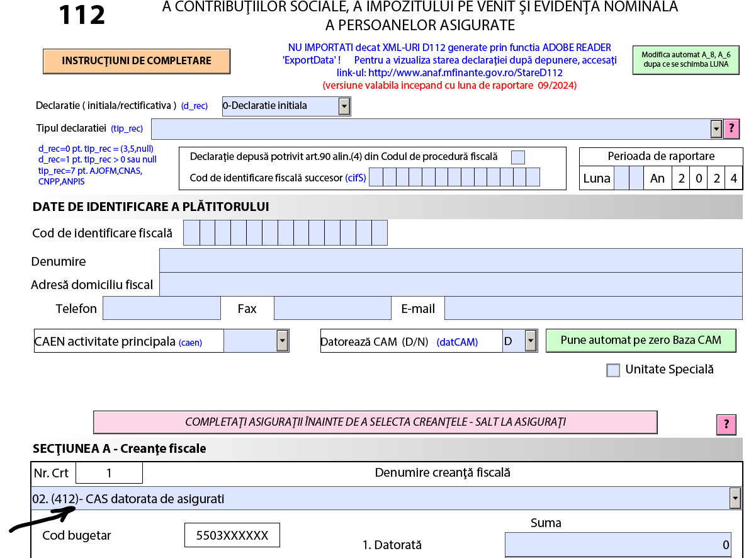Open the Datorează CAM (D/N) dropdown
Screen dimensions: 756x558
point(531,341)
